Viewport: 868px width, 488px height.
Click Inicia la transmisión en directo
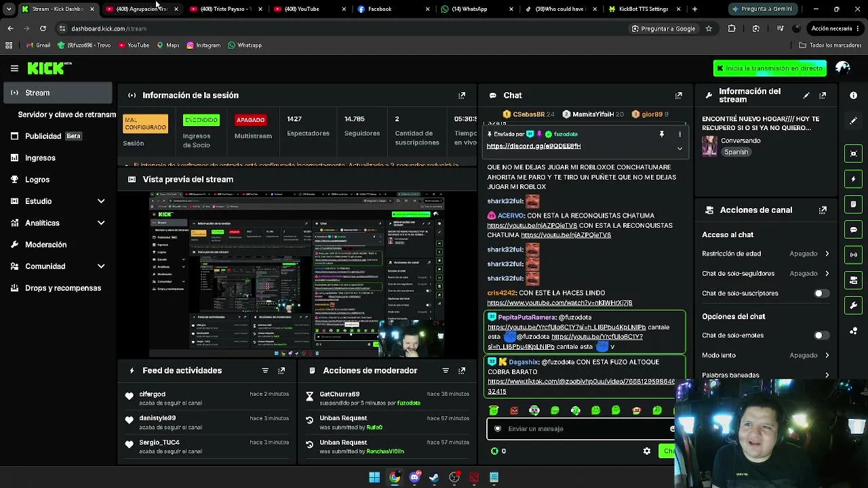pyautogui.click(x=770, y=68)
